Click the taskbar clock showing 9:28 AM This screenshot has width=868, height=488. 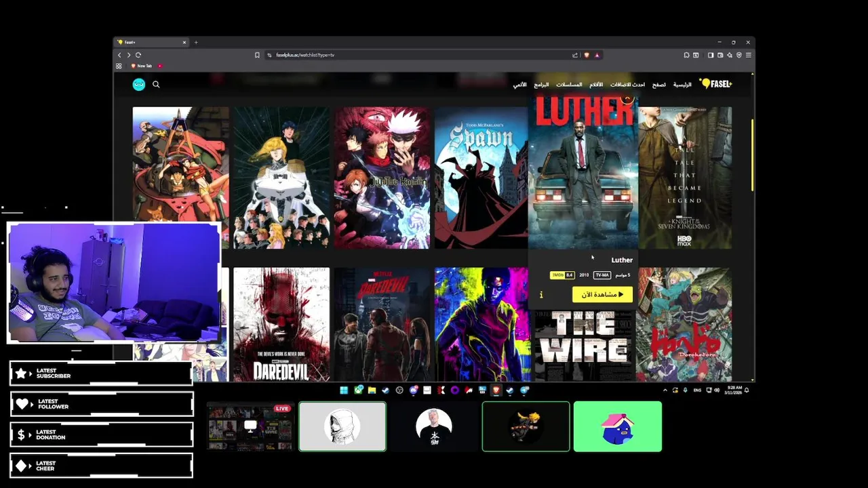pos(733,390)
